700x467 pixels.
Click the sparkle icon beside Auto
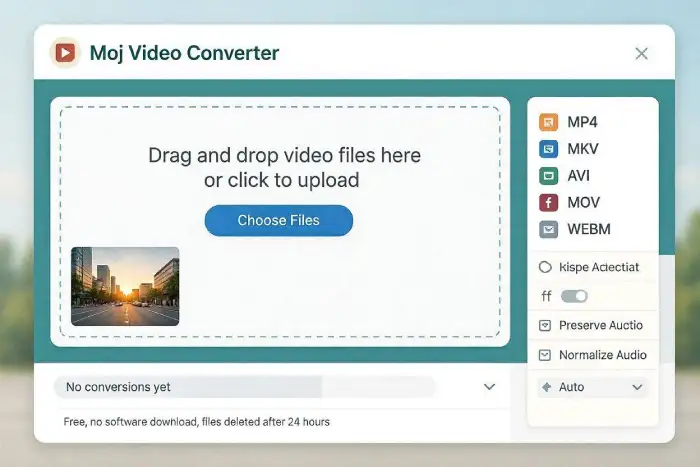546,387
